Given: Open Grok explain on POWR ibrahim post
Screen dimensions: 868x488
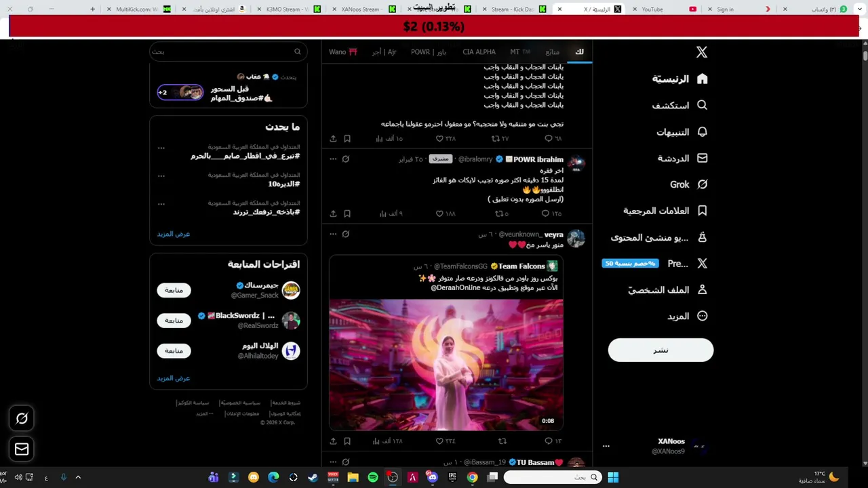Looking at the screenshot, I should [346, 159].
